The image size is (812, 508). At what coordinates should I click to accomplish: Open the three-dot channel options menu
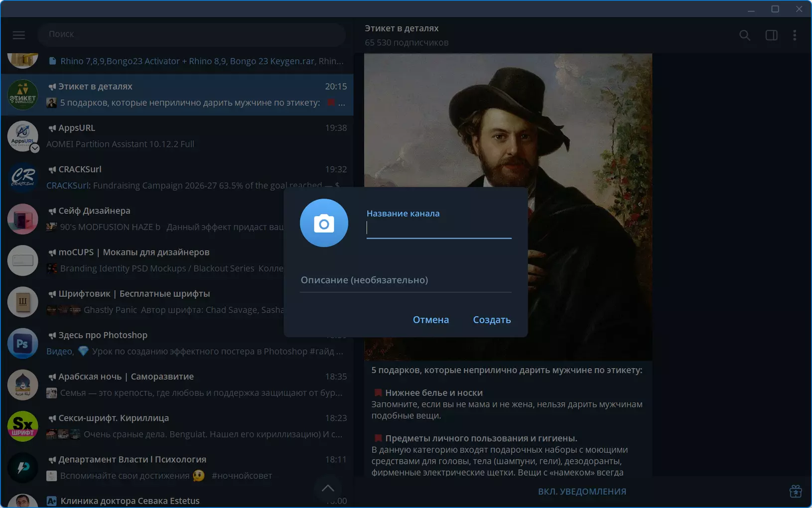click(x=795, y=35)
